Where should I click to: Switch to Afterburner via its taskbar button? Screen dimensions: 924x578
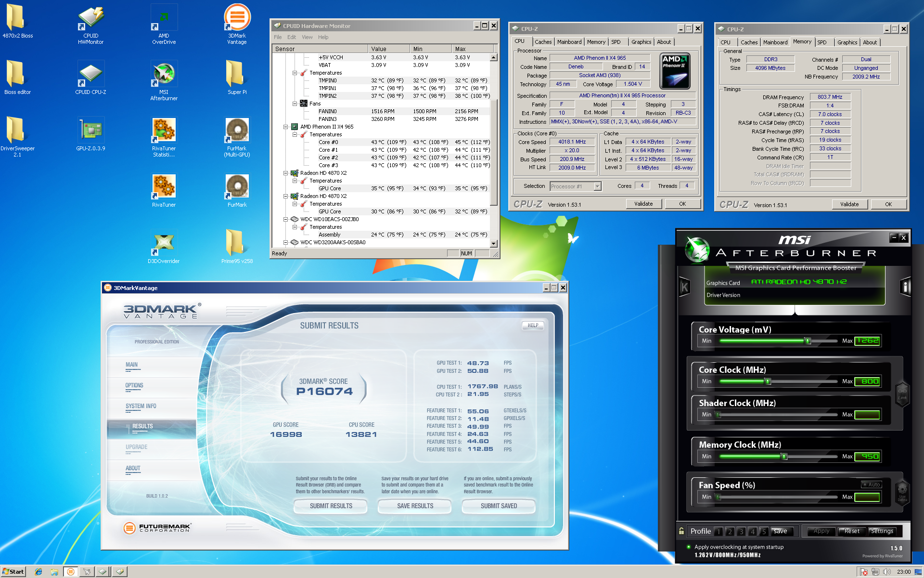point(87,572)
